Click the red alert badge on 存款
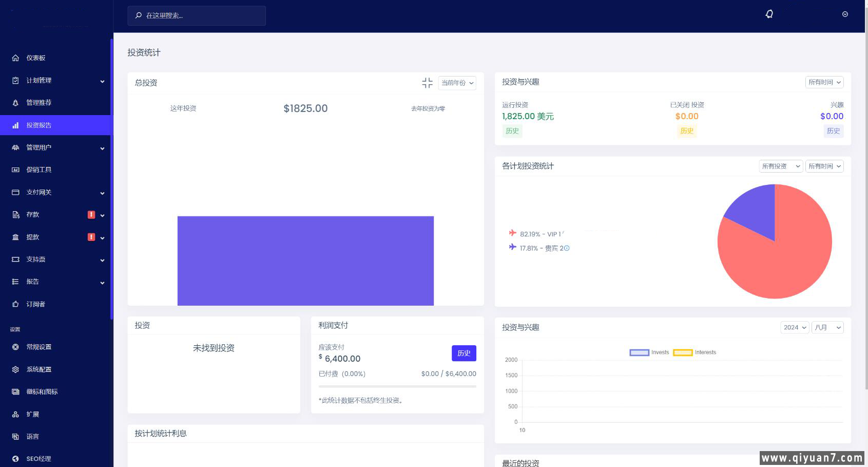 pyautogui.click(x=91, y=215)
